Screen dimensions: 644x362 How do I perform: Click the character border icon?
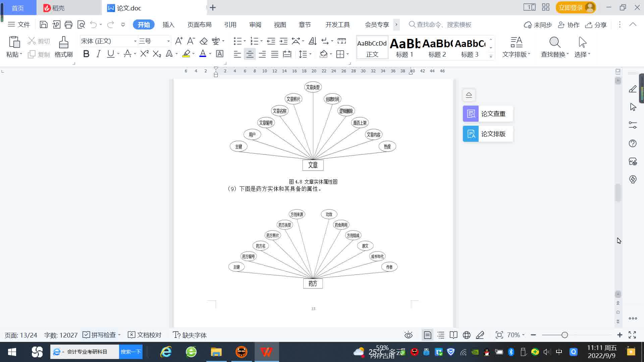point(220,54)
